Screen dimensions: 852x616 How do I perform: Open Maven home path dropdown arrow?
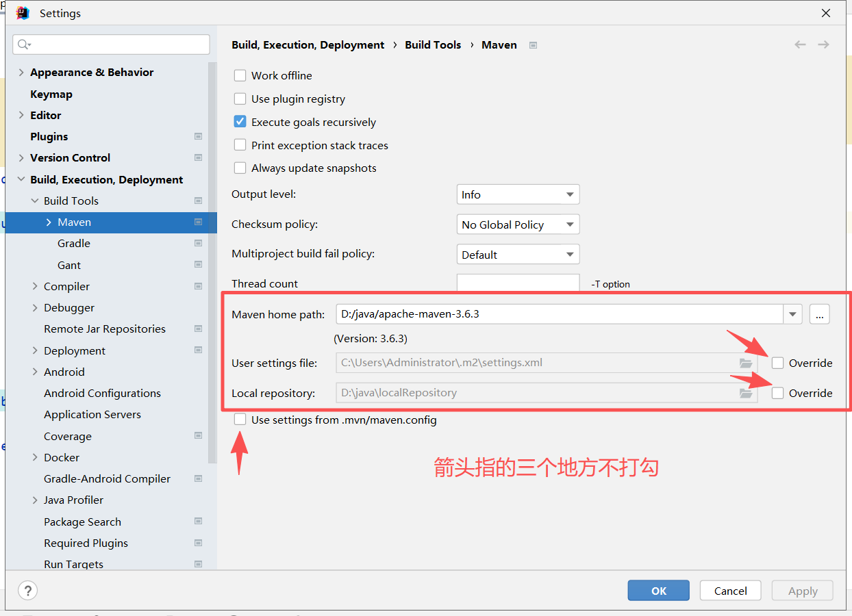pos(792,314)
